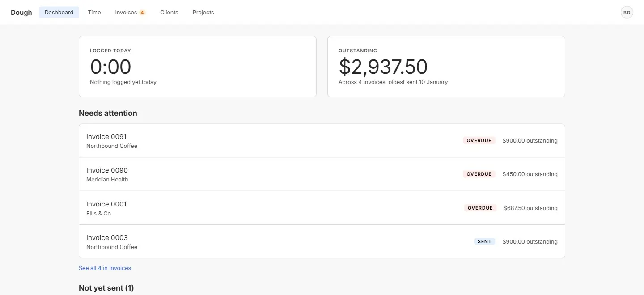Screen dimensions: 644x295
Task: Open See all 4 in Invoices link
Action: click(x=105, y=268)
